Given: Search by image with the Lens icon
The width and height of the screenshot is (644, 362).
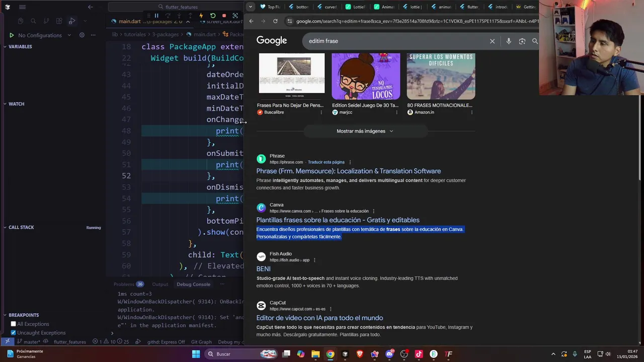Looking at the screenshot, I should click(522, 41).
